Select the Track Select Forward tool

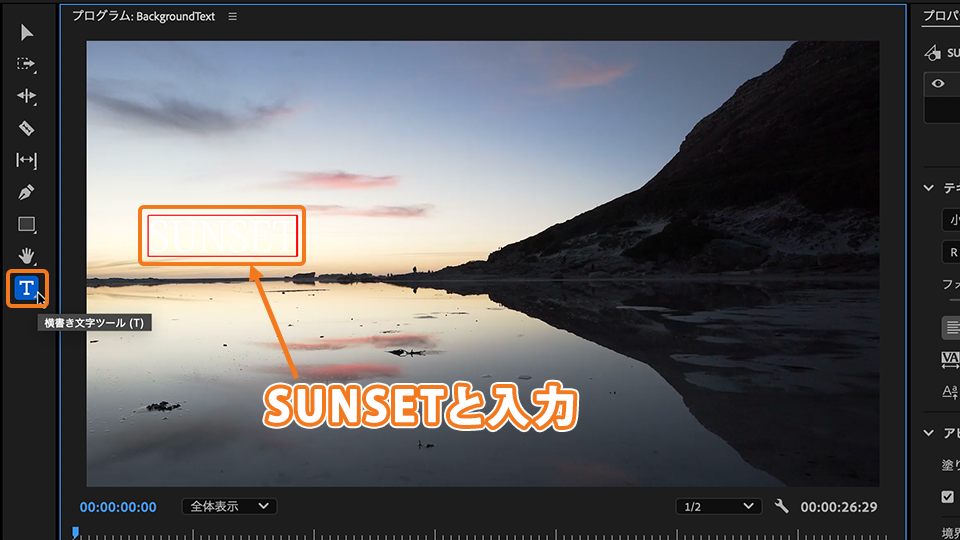[26, 64]
